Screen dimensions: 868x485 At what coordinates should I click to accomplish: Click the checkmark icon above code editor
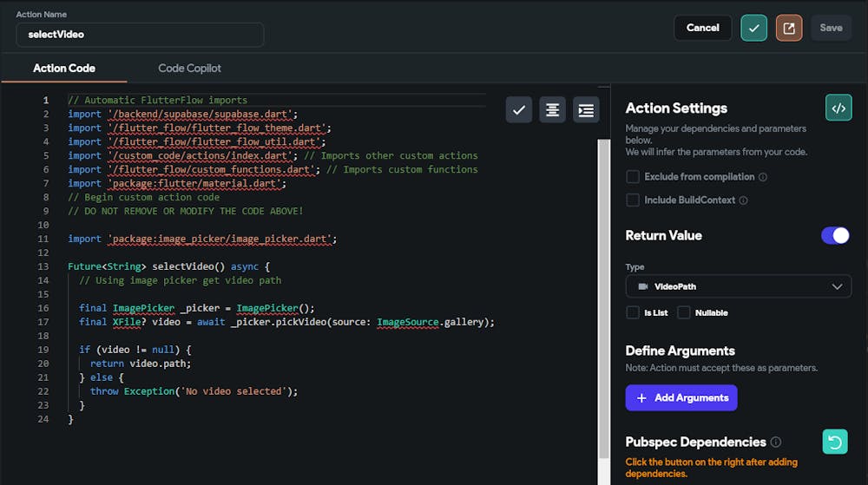coord(519,109)
